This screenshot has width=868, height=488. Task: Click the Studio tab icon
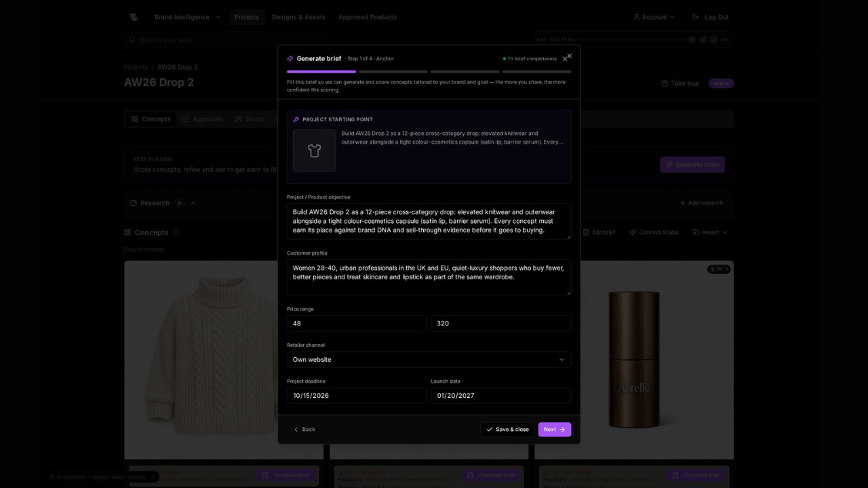point(238,119)
